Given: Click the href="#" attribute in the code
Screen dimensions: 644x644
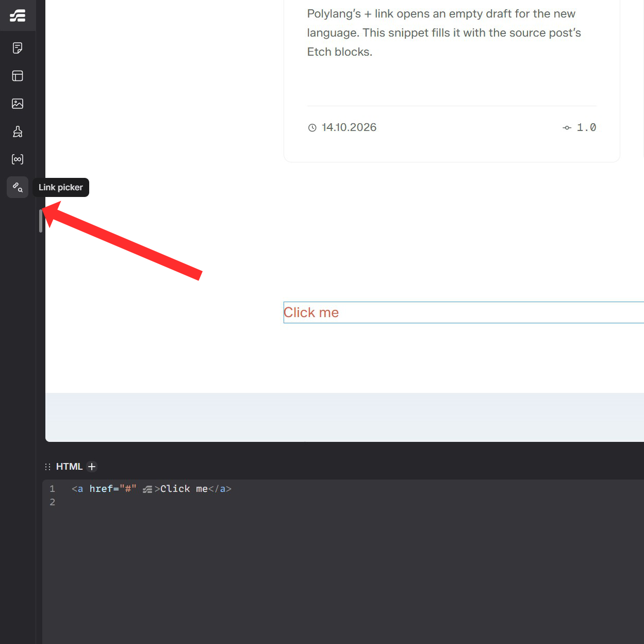Looking at the screenshot, I should (113, 489).
